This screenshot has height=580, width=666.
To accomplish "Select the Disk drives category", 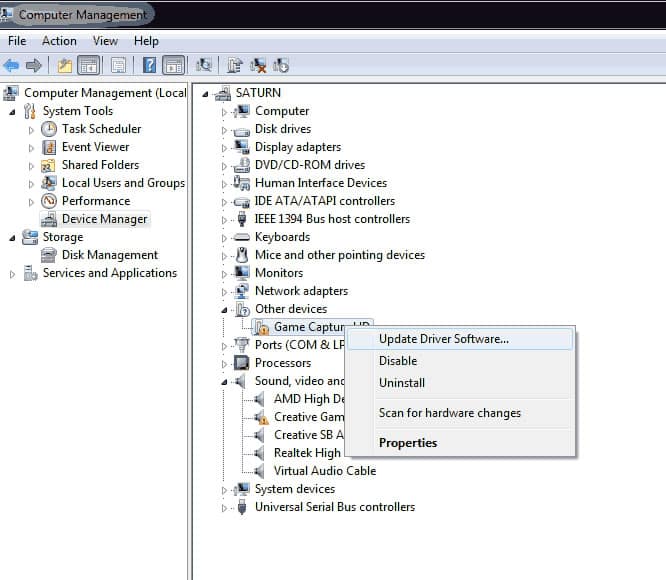I will (283, 129).
